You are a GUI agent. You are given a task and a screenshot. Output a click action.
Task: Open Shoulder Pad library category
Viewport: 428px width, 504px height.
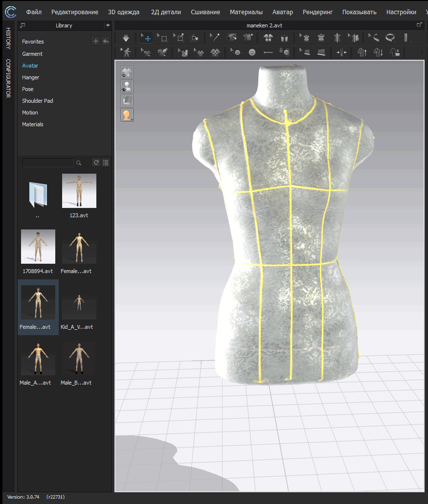pos(38,101)
